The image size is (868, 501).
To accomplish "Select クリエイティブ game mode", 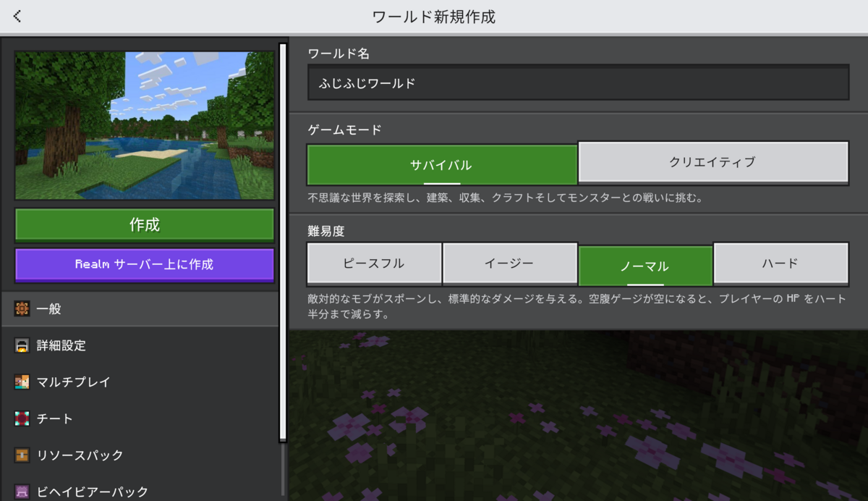I will click(713, 162).
